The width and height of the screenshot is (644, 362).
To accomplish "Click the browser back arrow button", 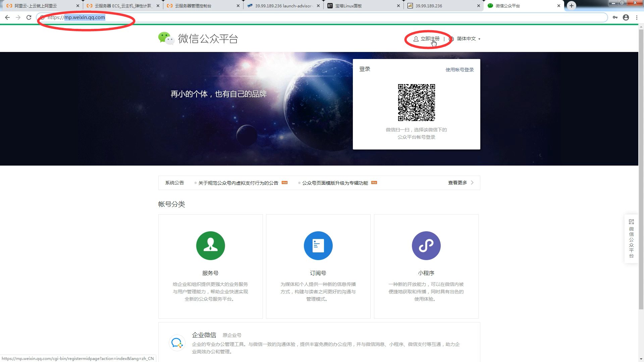I will click(7, 17).
